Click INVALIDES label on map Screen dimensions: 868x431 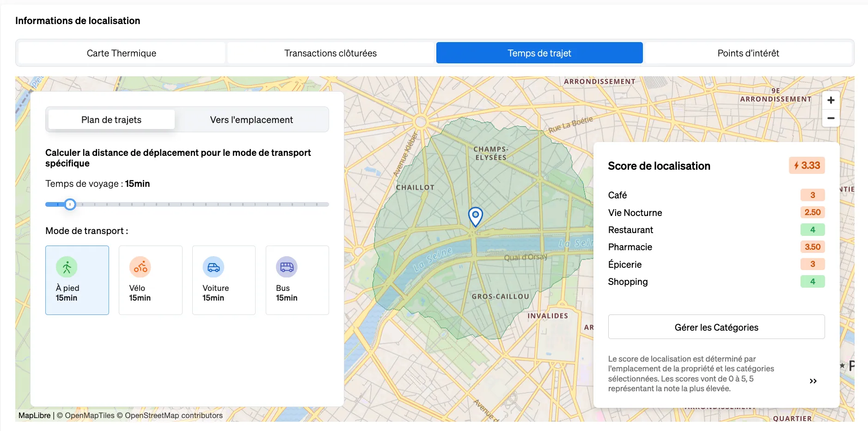(548, 316)
